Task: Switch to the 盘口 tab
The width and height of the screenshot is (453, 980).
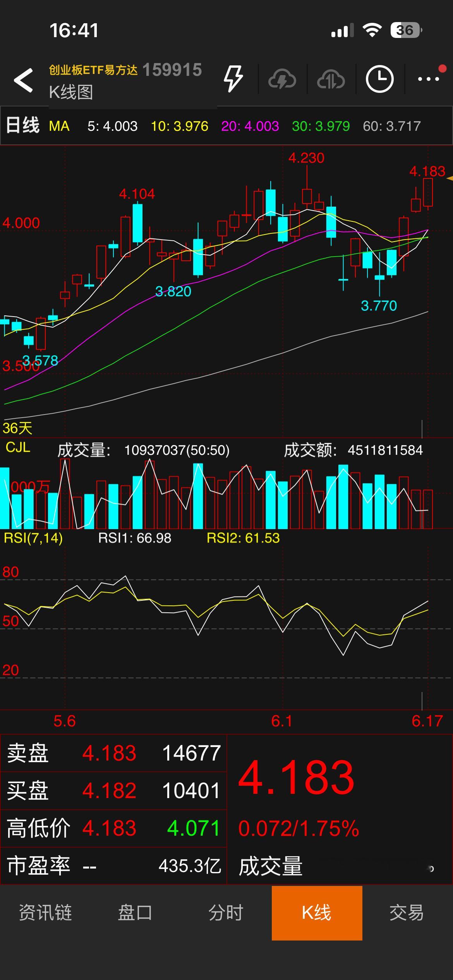Action: point(135,913)
